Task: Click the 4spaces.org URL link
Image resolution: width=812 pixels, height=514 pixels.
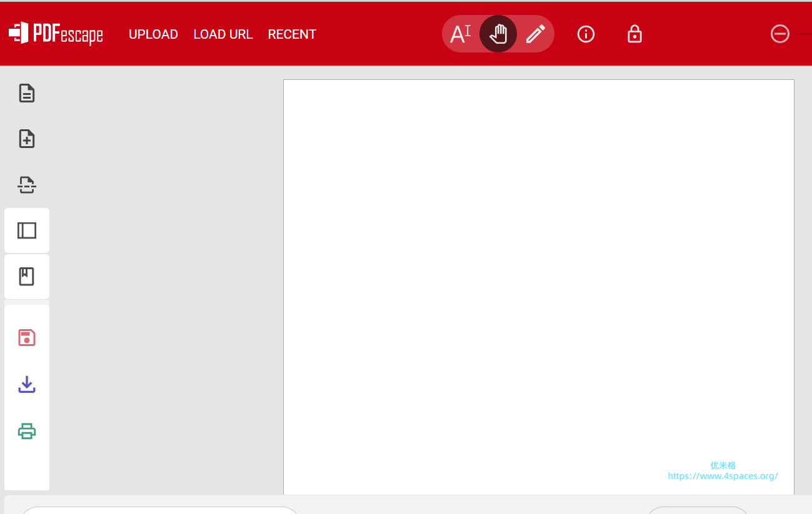Action: (x=723, y=476)
